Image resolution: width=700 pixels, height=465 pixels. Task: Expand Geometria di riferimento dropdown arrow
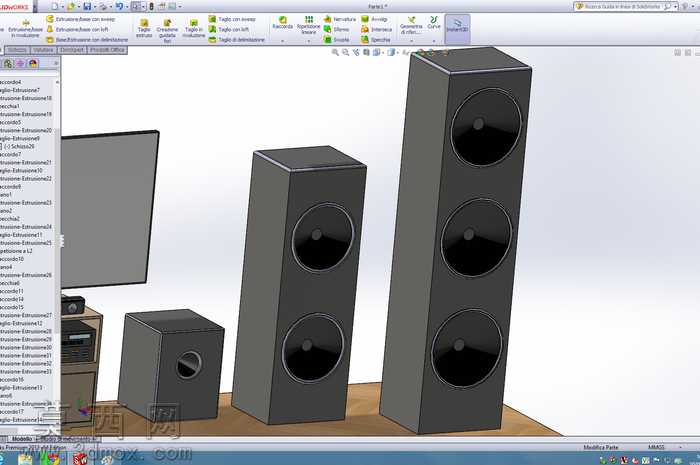pos(411,41)
